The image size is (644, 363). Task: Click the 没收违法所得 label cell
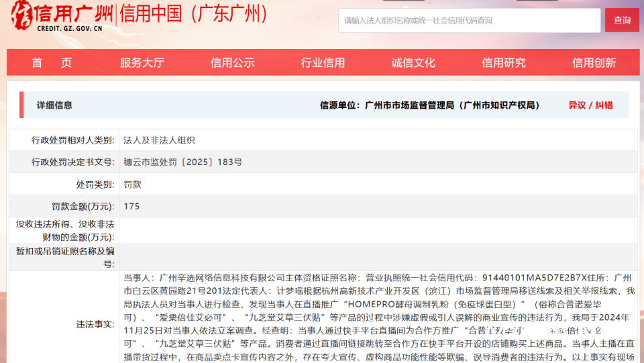coord(65,230)
